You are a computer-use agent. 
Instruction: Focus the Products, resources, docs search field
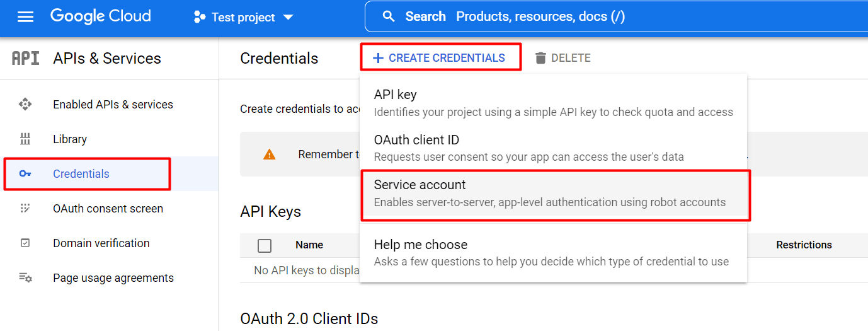[x=616, y=16]
